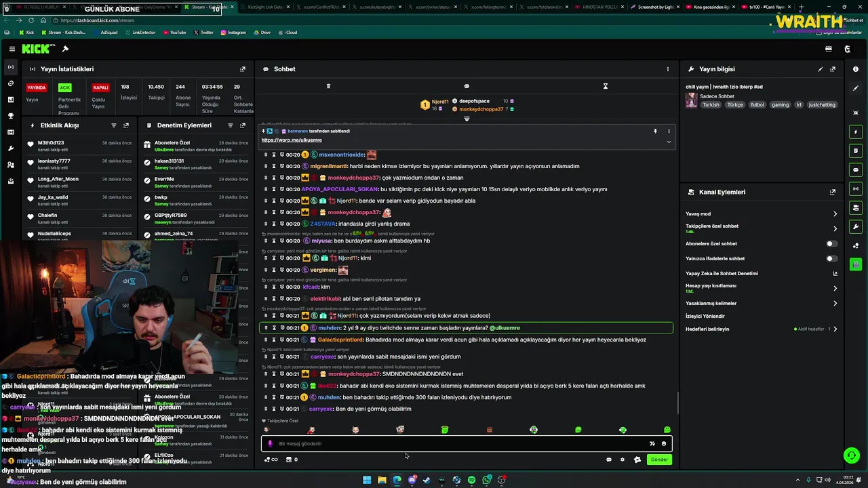Filter the Etkinlik Akışı feed

point(114,125)
